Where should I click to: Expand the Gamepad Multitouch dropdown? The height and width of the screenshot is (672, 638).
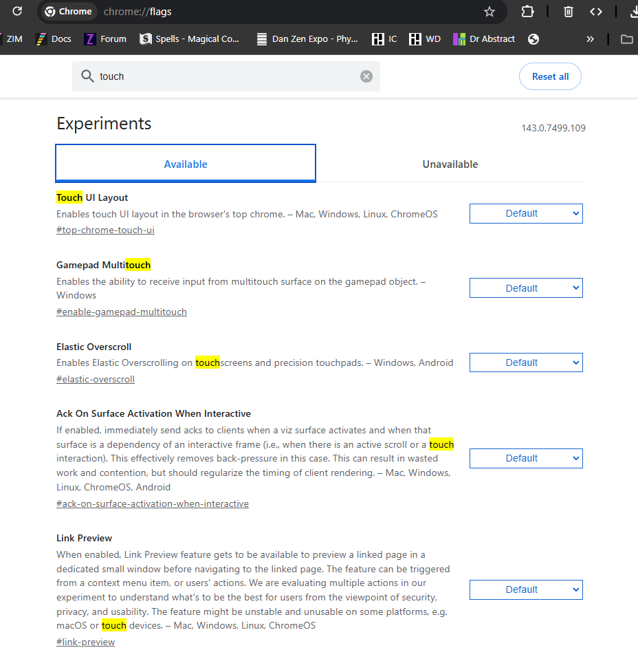(526, 288)
